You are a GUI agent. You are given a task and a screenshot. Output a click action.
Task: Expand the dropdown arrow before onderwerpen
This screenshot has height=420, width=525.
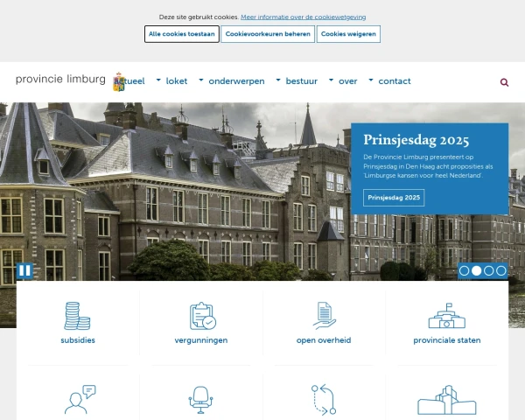(201, 80)
